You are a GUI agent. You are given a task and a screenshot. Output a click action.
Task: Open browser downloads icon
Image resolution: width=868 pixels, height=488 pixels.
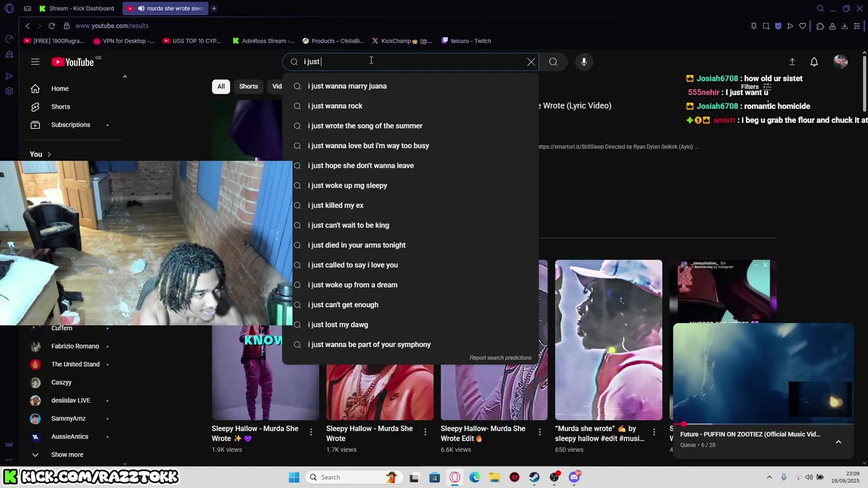coord(844,26)
